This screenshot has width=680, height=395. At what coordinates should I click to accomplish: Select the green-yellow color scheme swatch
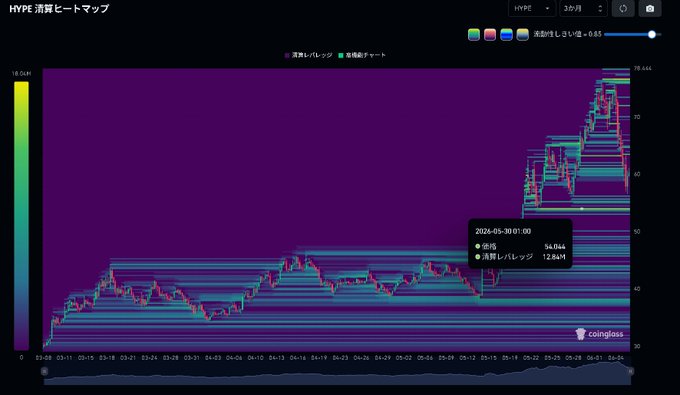(x=474, y=35)
